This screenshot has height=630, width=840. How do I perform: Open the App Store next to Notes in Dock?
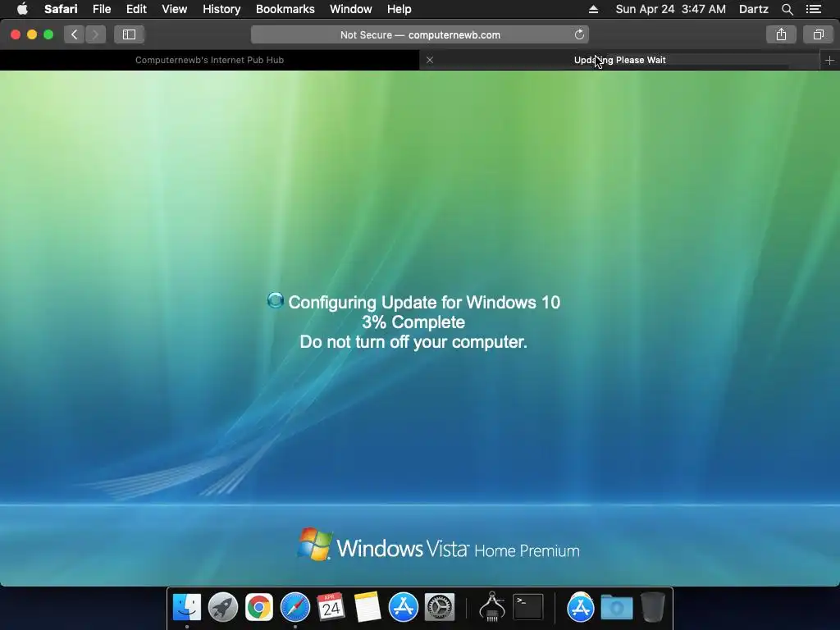pyautogui.click(x=404, y=607)
